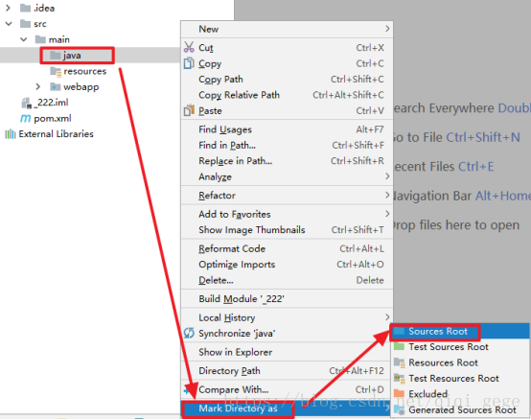Click the Generated Sources Root icon

400,409
